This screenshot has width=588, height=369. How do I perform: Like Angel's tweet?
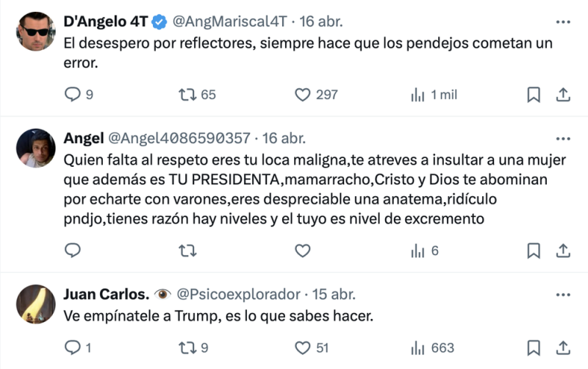[303, 251]
